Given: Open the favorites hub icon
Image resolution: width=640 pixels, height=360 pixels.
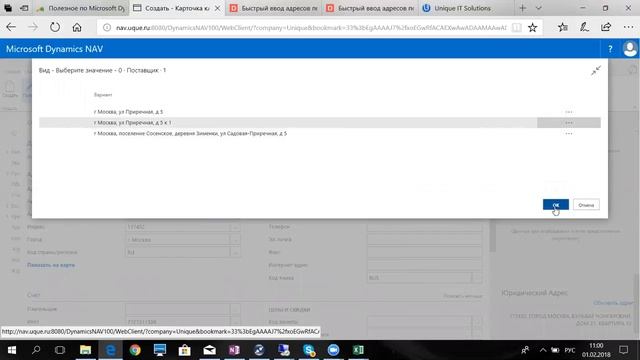Looking at the screenshot, I should [x=563, y=27].
